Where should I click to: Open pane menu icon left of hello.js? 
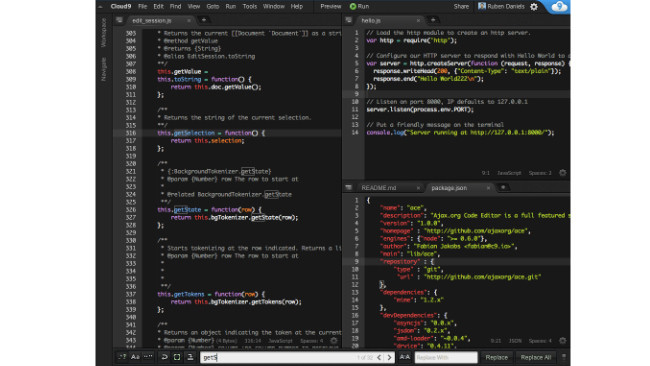tap(349, 20)
